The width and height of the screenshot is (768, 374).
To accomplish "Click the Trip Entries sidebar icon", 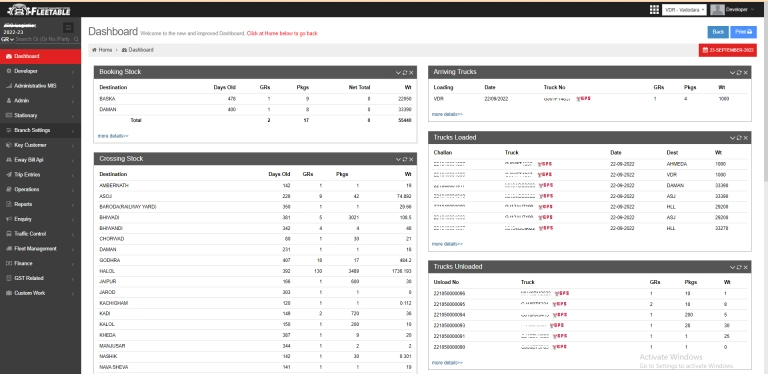I will coord(9,174).
